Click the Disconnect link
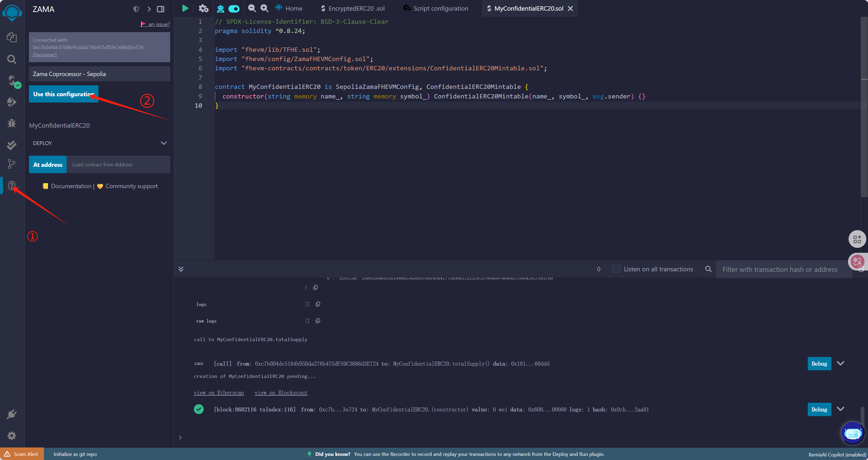 pos(45,55)
